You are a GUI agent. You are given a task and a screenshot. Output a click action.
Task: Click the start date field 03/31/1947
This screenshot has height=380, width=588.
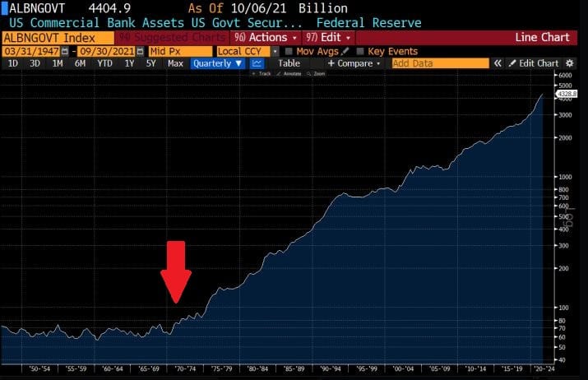31,51
